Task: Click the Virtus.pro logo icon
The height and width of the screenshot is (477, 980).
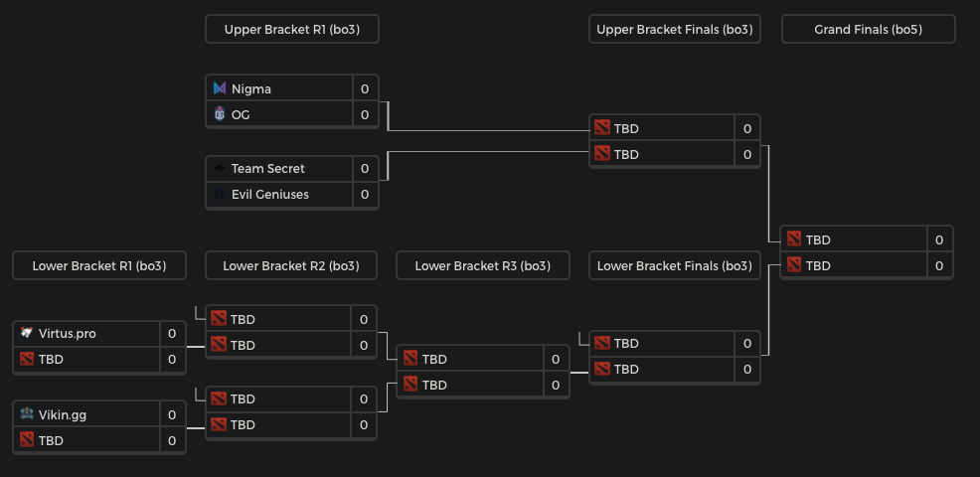Action: coord(27,333)
